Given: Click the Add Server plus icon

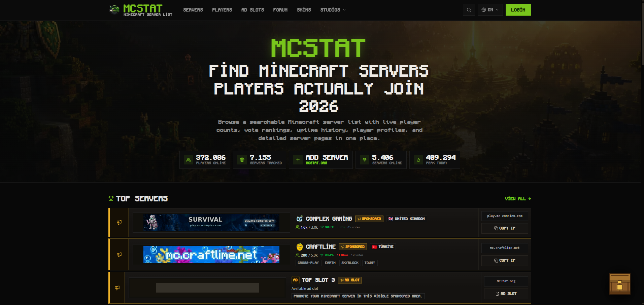Looking at the screenshot, I should click(298, 160).
